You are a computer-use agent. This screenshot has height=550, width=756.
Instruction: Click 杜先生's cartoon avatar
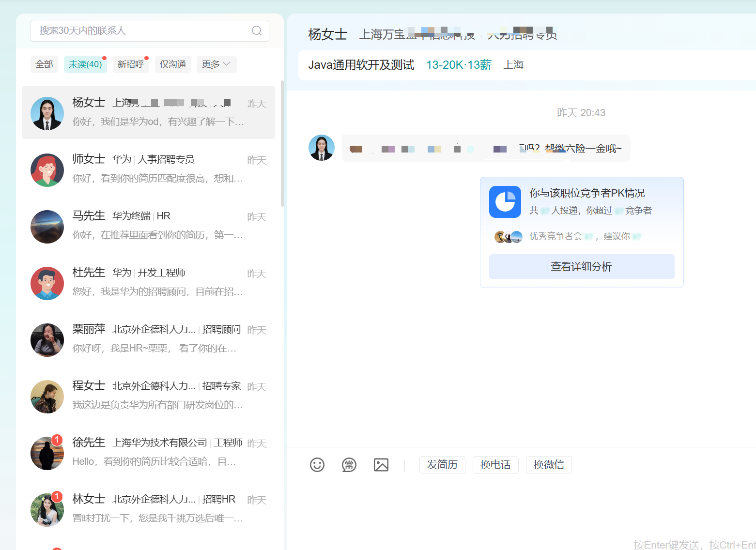47,283
